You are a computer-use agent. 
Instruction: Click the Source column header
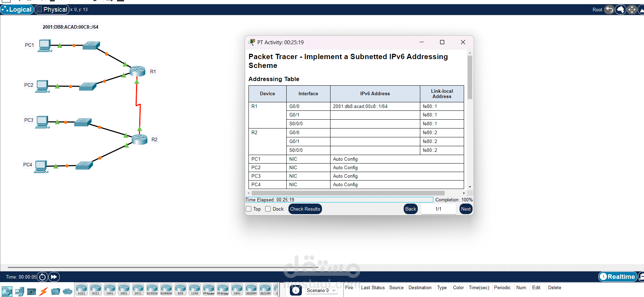point(396,287)
